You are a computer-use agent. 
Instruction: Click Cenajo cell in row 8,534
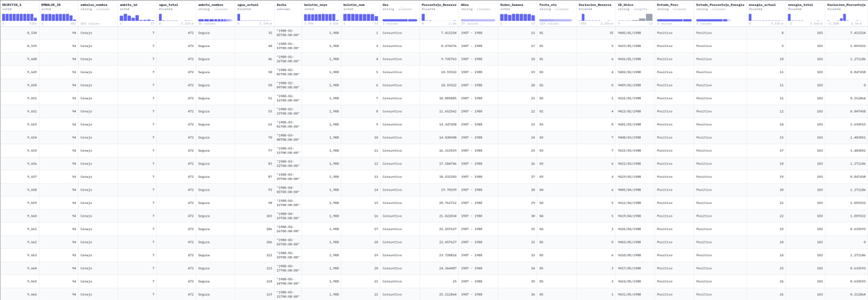[86, 33]
